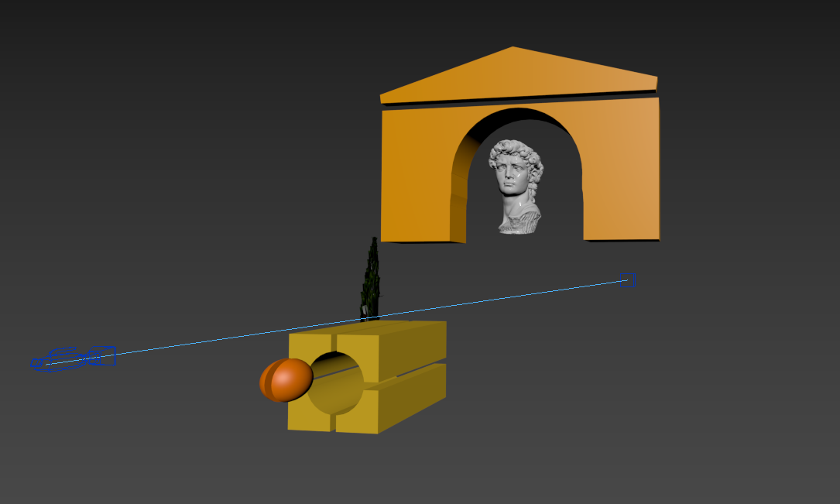Select the dark green cypress tree

[x=371, y=279]
